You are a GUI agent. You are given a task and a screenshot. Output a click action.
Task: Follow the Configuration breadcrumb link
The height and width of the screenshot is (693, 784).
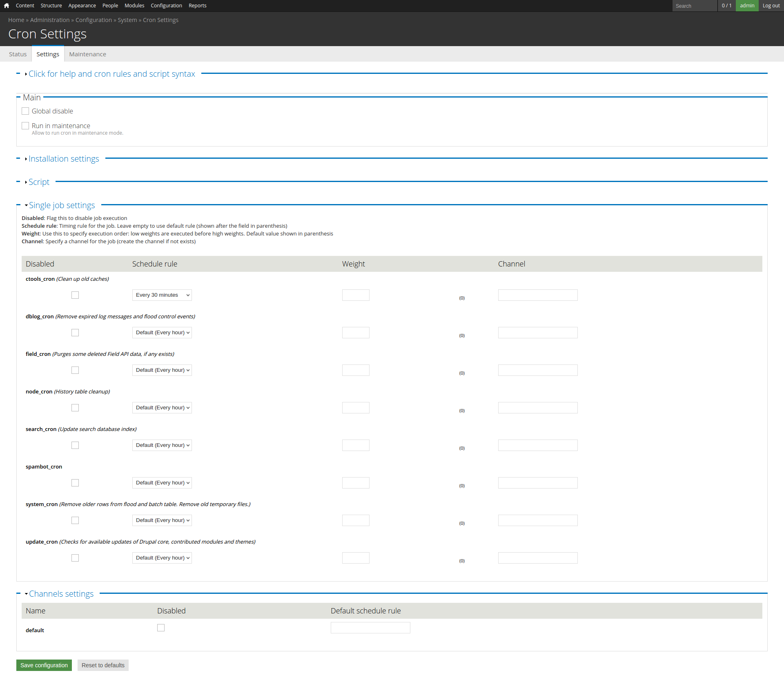point(94,20)
